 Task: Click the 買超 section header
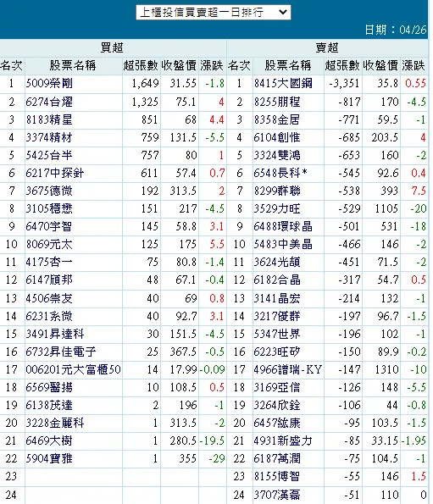112,47
